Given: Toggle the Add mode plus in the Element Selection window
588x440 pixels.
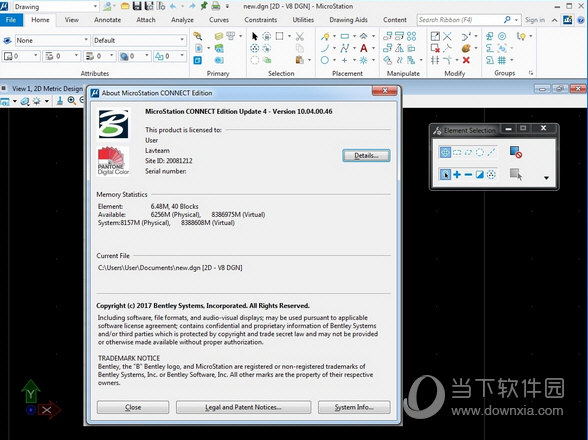Looking at the screenshot, I should pyautogui.click(x=457, y=174).
